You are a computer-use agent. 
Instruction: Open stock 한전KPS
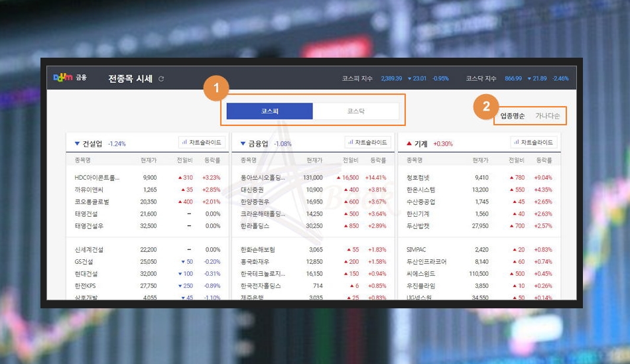85,286
